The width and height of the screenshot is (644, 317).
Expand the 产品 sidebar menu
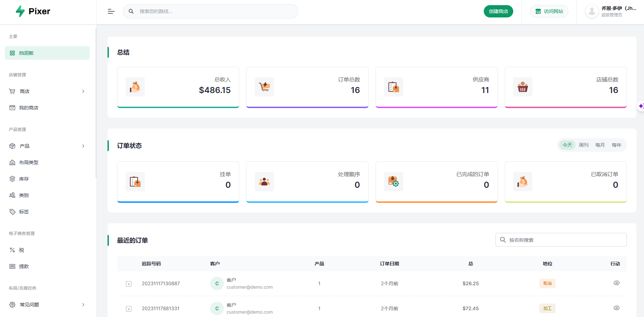tap(83, 146)
